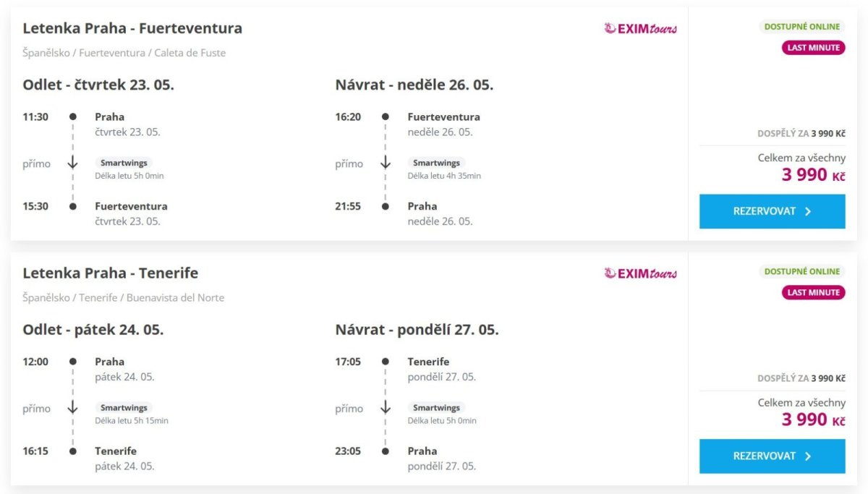Click down arrow of Fuerteventura outbound flight
The height and width of the screenshot is (494, 868).
(72, 163)
